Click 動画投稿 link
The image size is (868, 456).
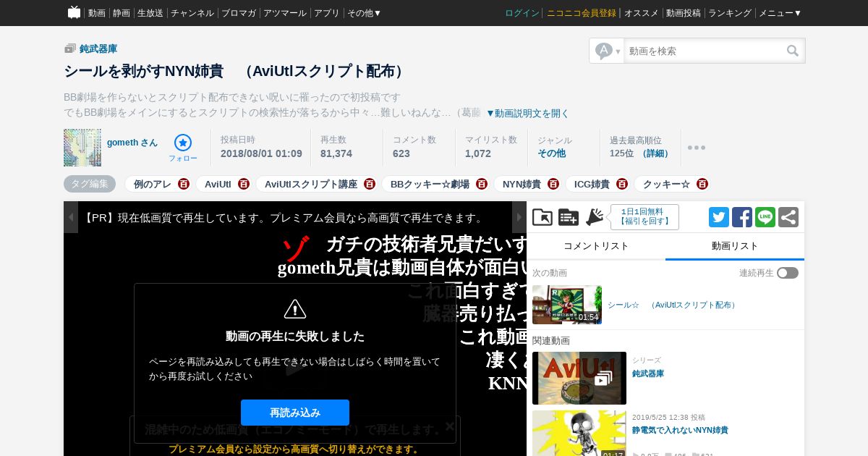click(x=684, y=13)
